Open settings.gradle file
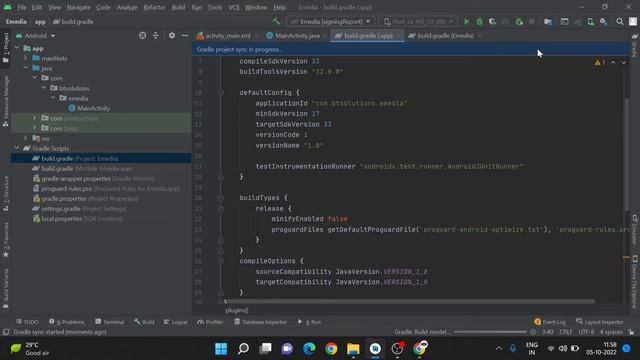 (x=80, y=209)
